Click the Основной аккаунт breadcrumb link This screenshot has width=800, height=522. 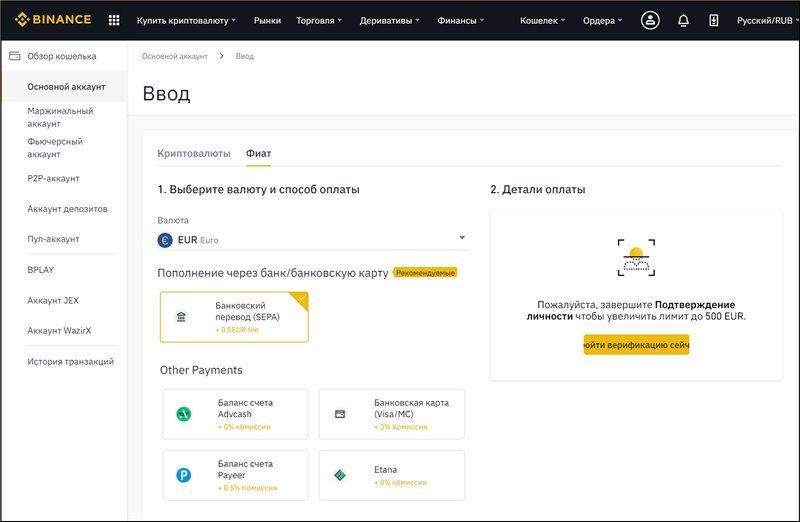point(174,56)
